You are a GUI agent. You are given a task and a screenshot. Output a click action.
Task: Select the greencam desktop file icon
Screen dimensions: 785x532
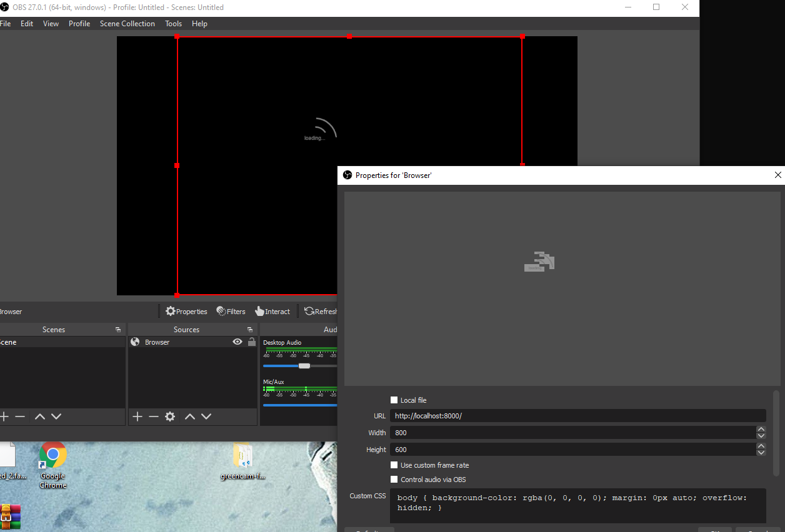(x=242, y=461)
